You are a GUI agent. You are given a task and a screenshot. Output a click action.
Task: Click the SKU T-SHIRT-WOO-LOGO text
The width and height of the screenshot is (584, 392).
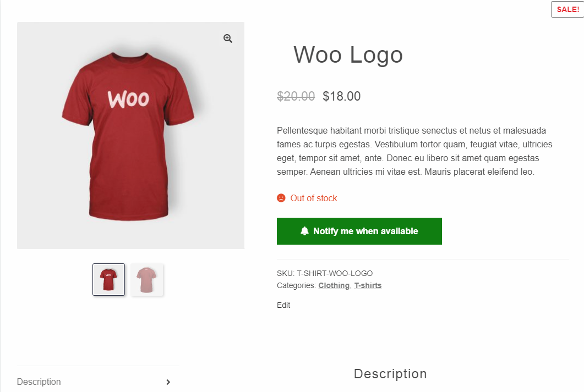click(324, 273)
